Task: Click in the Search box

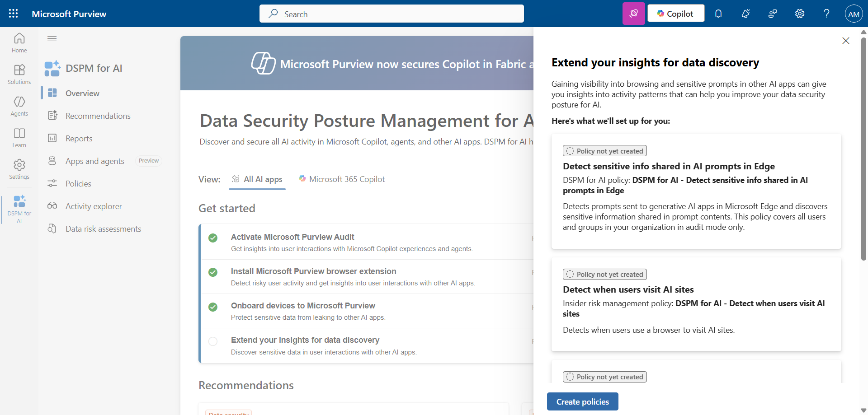Action: click(392, 14)
